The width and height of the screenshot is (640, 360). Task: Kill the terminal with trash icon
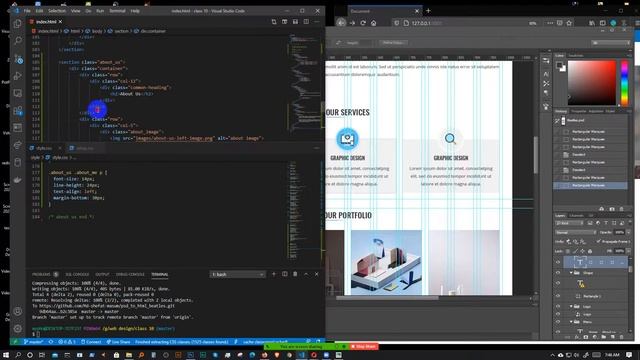point(295,274)
